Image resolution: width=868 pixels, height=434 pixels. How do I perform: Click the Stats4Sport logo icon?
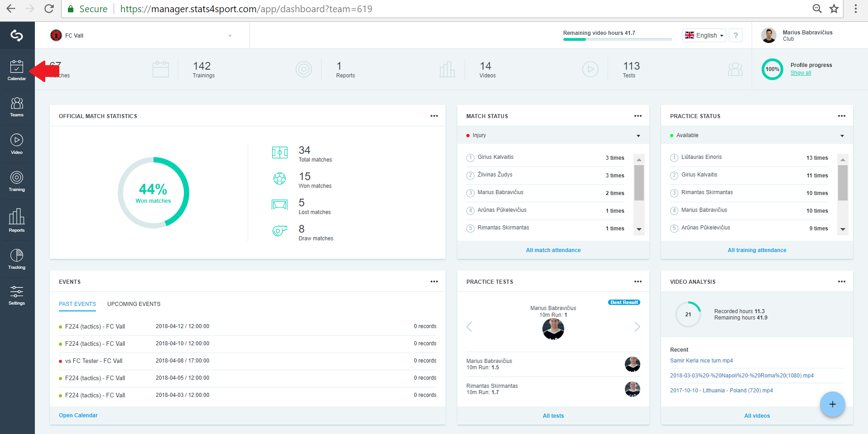17,35
